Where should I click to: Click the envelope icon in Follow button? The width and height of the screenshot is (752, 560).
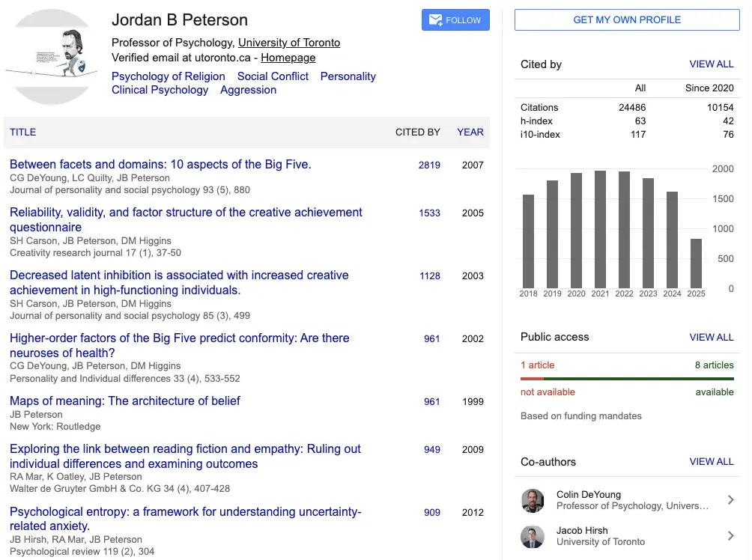[x=435, y=19]
